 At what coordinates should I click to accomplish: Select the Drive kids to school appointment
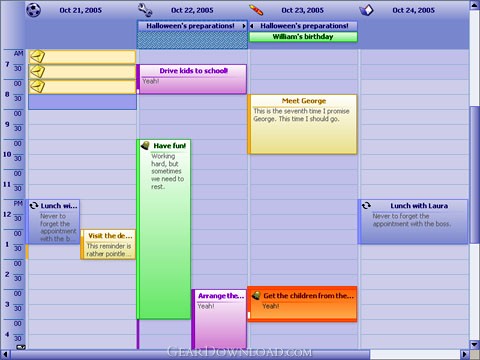(x=192, y=79)
